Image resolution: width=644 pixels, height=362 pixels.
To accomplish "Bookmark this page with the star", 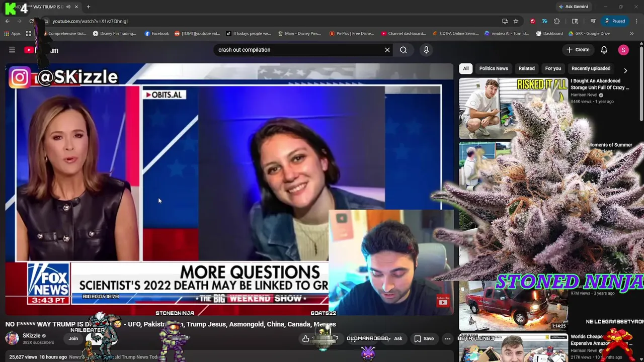I will pos(516,21).
